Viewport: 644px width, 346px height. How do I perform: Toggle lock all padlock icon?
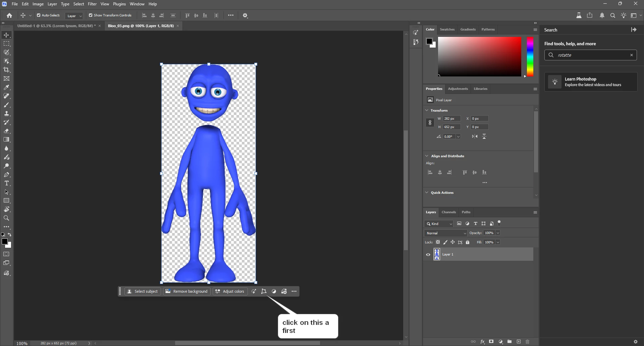(468, 242)
